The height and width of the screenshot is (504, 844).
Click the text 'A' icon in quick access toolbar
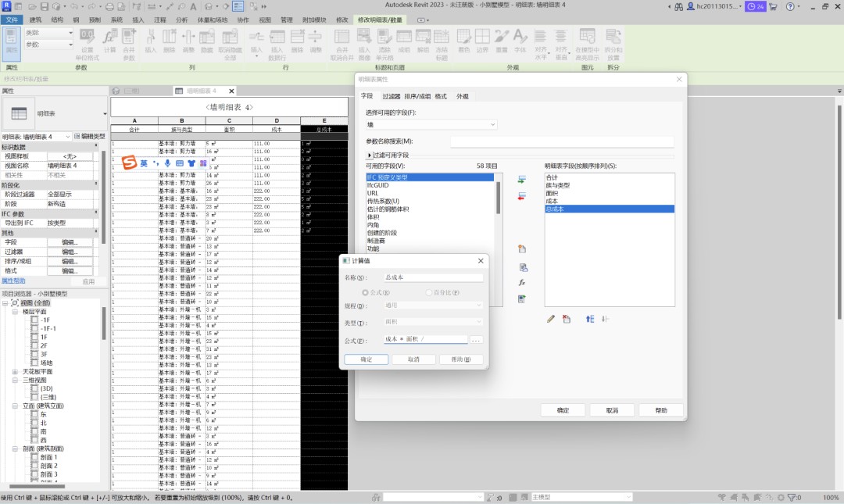(193, 7)
